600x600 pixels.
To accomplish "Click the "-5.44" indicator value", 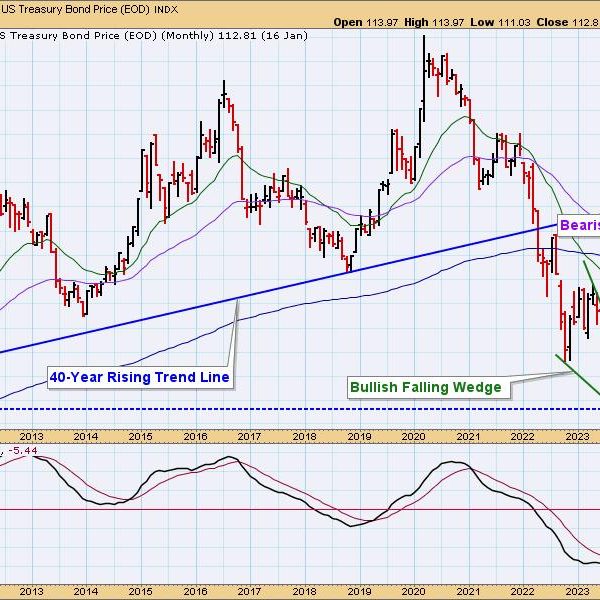I will 22,451.
